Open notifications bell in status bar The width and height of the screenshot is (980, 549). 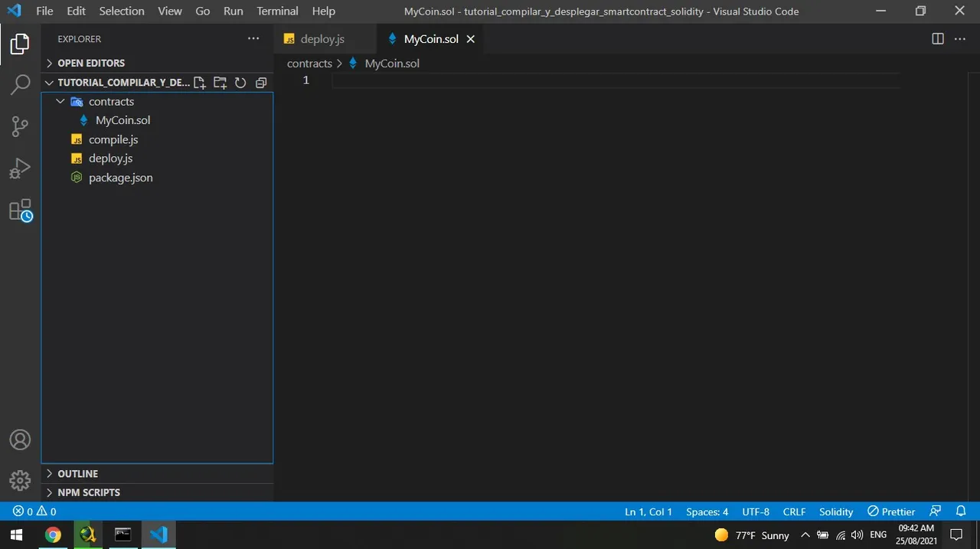[x=962, y=511]
